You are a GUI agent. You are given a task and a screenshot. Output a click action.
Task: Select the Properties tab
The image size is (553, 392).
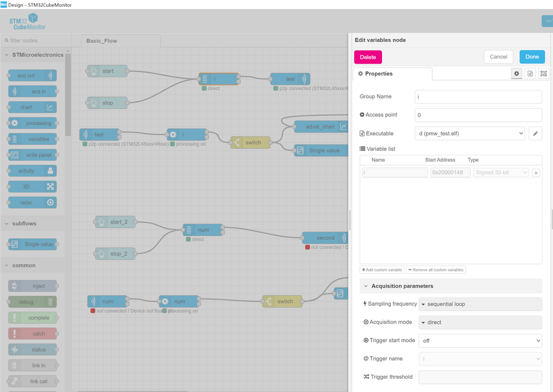[392, 74]
